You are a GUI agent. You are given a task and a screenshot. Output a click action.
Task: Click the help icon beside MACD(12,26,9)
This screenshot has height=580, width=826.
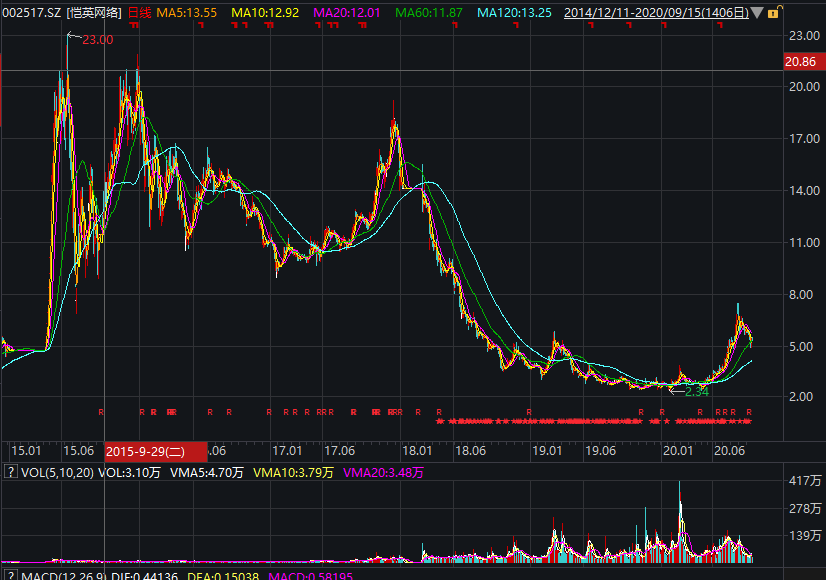(x=10, y=576)
